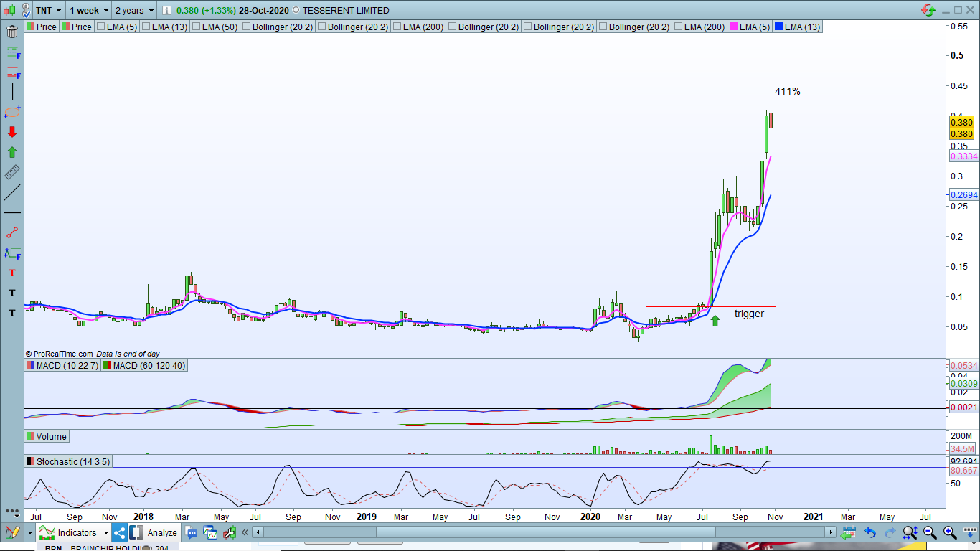980x551 pixels.
Task: Click the 0.2694 blue price label
Action: 963,194
